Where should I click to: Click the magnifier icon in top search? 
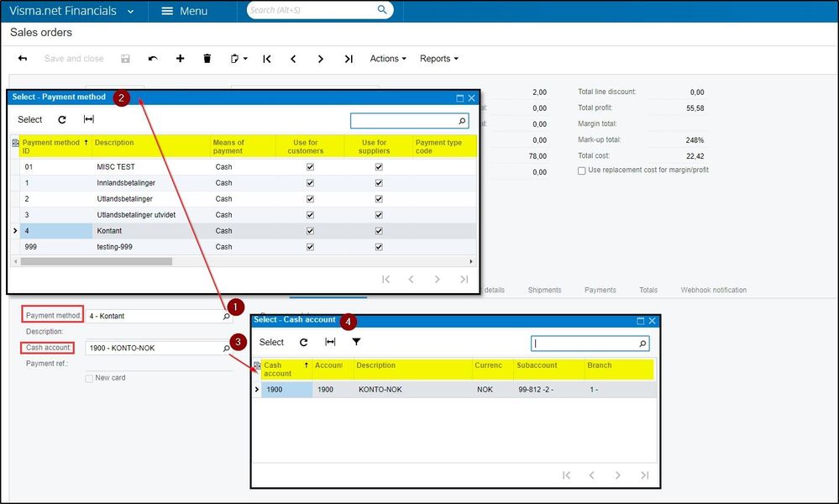[382, 9]
